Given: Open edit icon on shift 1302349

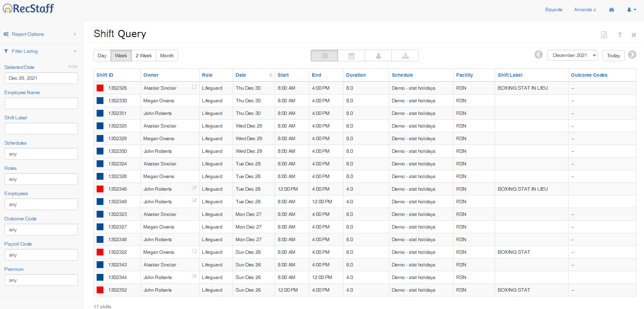Looking at the screenshot, I should coord(194,201).
